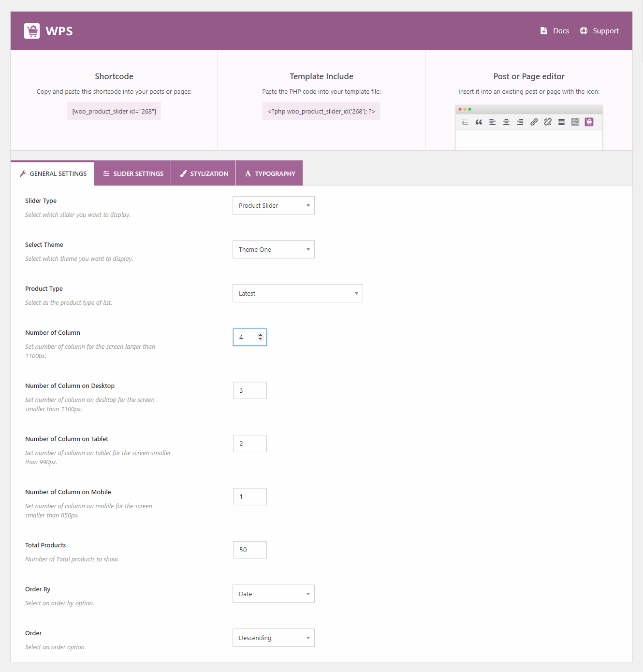This screenshot has height=672, width=643.
Task: Click the numbered list icon
Action: point(465,122)
